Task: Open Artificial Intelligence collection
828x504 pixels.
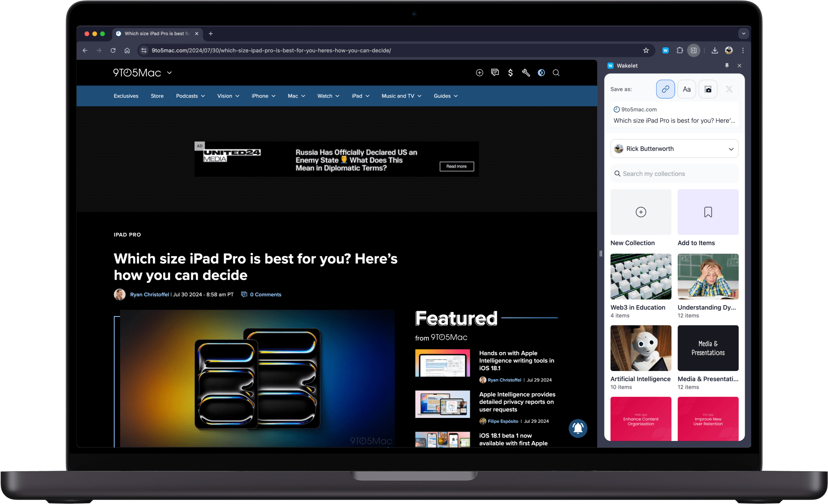Action: pyautogui.click(x=641, y=358)
